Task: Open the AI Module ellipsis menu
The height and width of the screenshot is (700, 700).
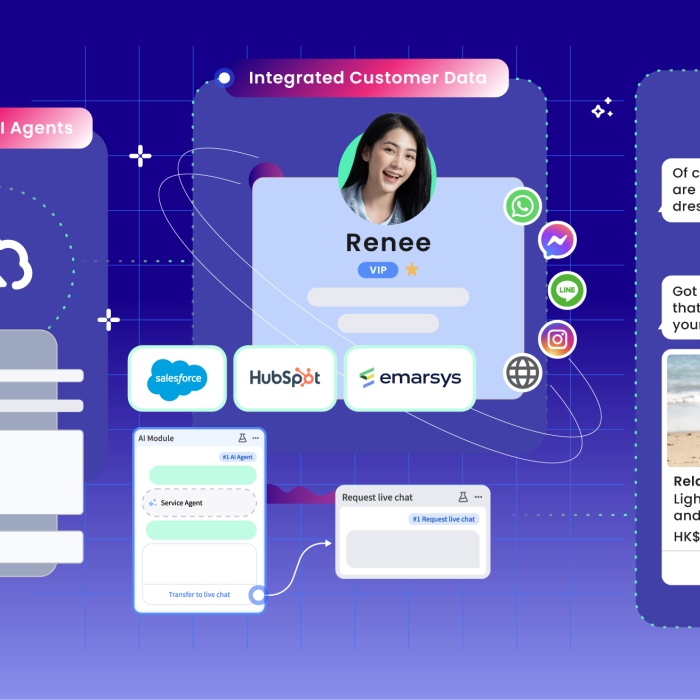Action: [x=256, y=438]
